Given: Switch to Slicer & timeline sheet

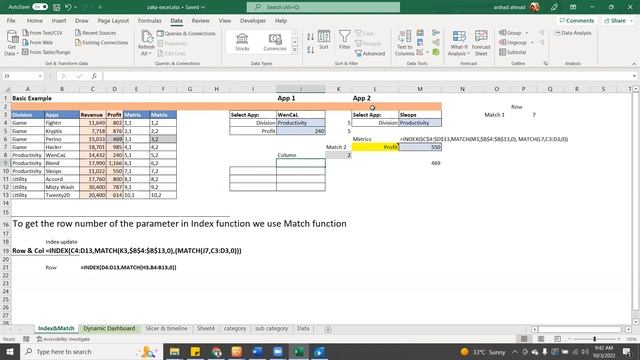Looking at the screenshot, I should (167, 329).
